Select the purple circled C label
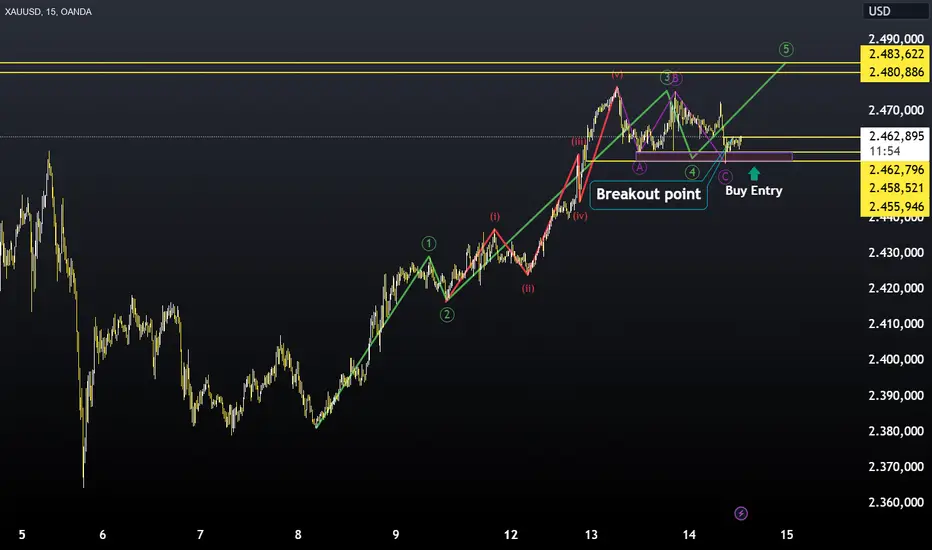This screenshot has width=932, height=550. coord(725,177)
